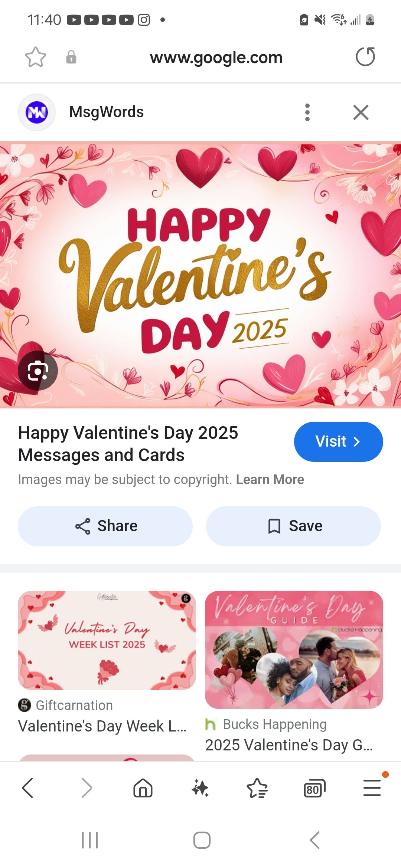Open Giftcarnation Valentine's Week List thumbnail
The width and height of the screenshot is (401, 868).
tap(107, 640)
